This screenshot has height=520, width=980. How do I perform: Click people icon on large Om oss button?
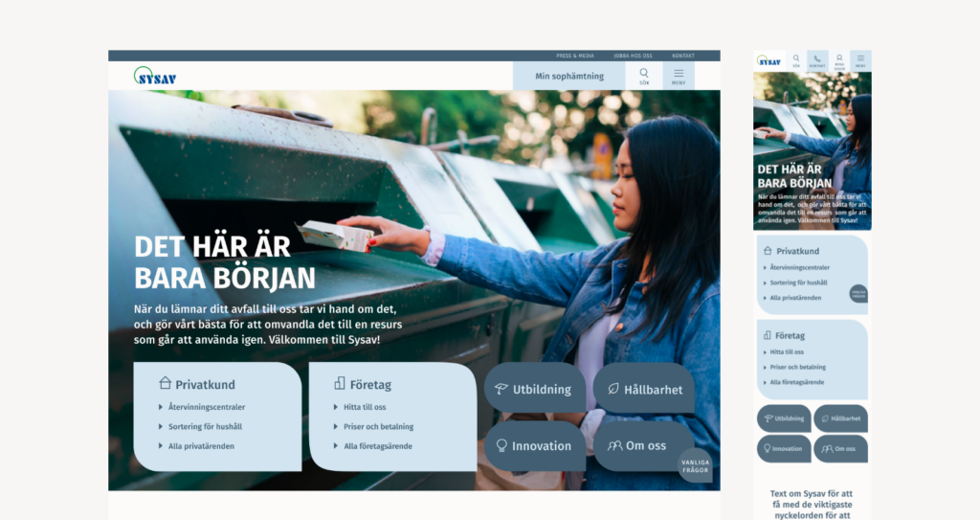pyautogui.click(x=615, y=445)
